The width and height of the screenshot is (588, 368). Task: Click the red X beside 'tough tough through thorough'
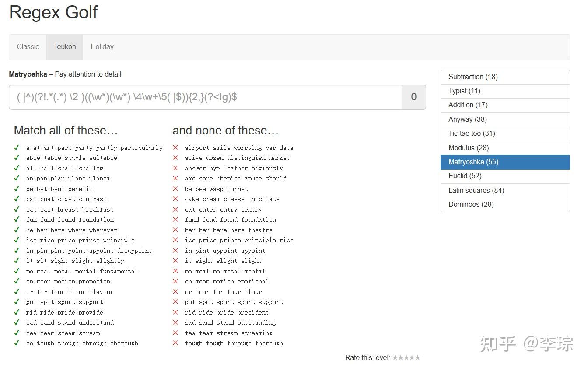point(175,343)
